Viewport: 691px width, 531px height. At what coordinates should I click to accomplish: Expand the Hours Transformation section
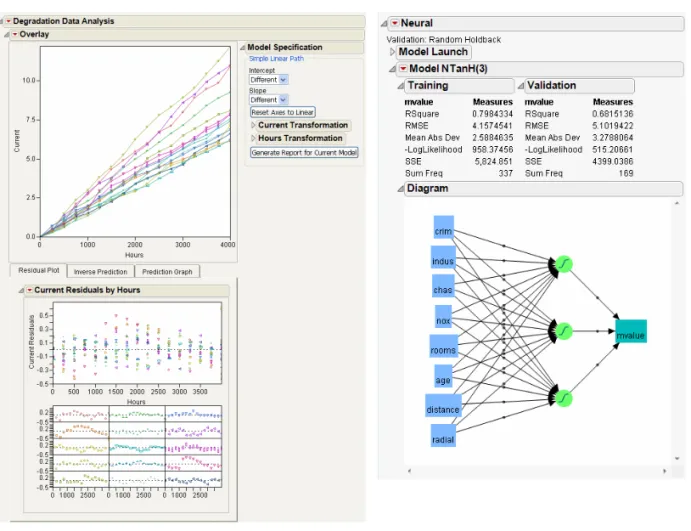click(x=253, y=138)
